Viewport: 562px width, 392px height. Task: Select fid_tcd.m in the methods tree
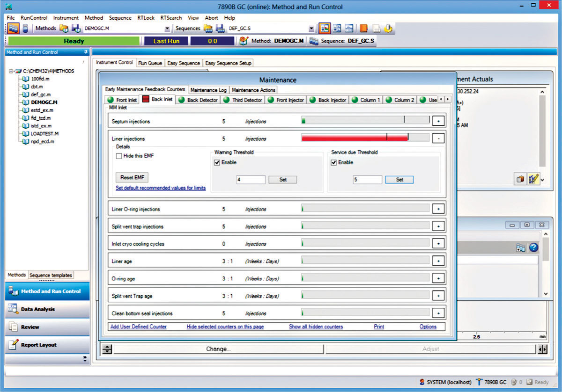(41, 118)
